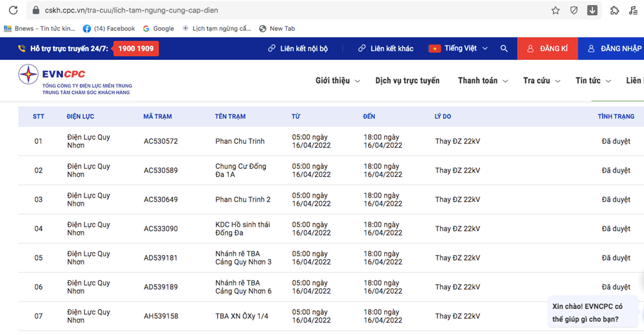644x335 pixels.
Task: Click the ĐĂNG NHẬP button
Action: pyautogui.click(x=611, y=48)
